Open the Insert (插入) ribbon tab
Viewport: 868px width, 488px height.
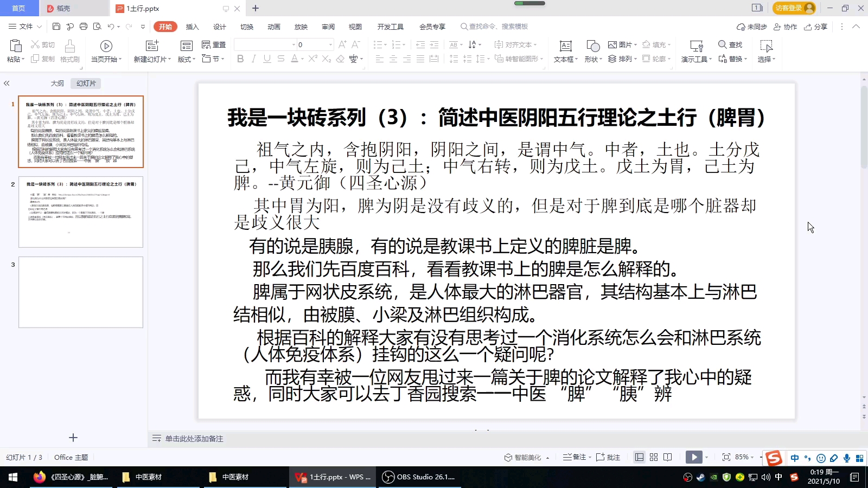tap(192, 27)
